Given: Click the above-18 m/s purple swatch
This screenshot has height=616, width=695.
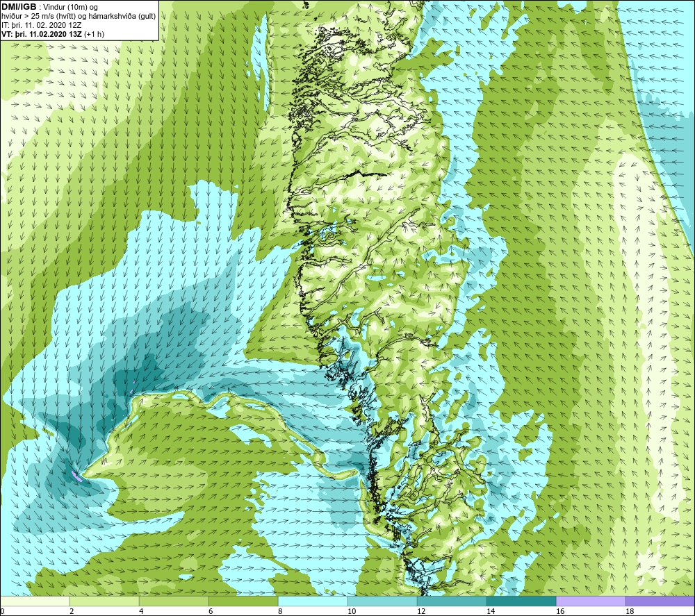Looking at the screenshot, I should [x=660, y=601].
